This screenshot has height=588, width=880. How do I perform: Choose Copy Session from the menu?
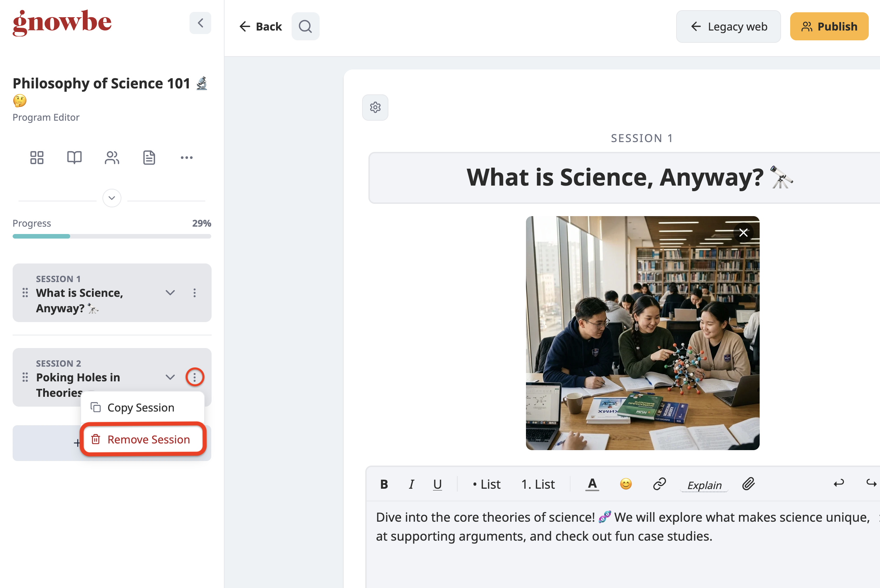(142, 407)
